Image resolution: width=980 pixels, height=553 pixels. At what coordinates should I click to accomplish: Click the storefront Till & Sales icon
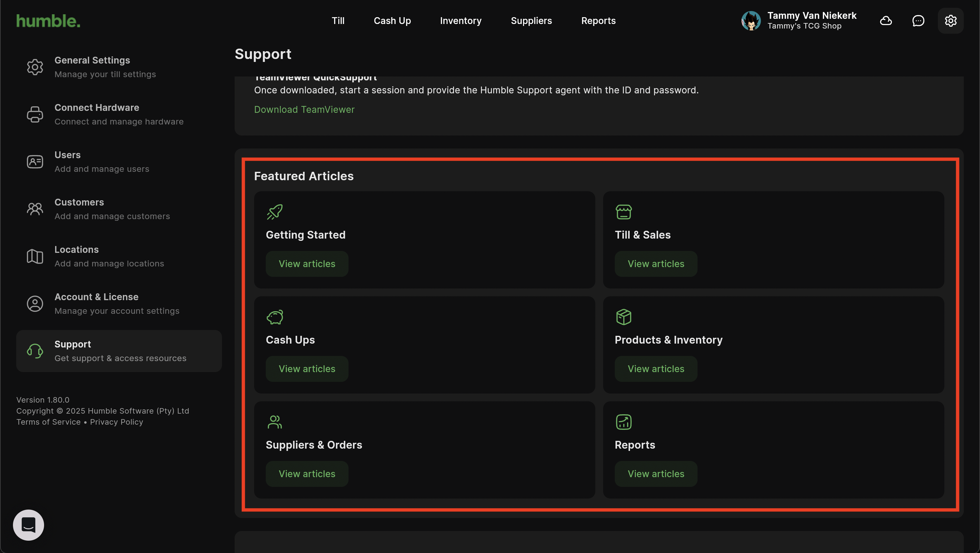point(624,212)
